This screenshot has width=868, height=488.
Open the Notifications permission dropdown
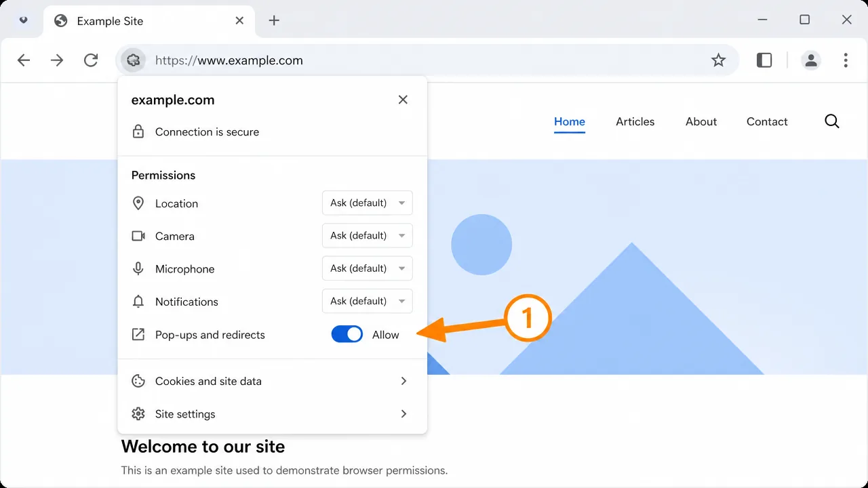pos(368,301)
